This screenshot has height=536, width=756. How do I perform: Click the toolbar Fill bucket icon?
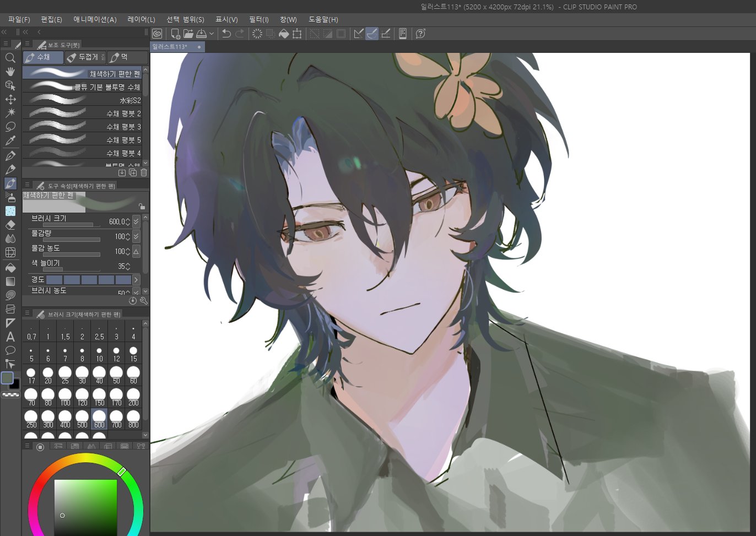(x=284, y=34)
